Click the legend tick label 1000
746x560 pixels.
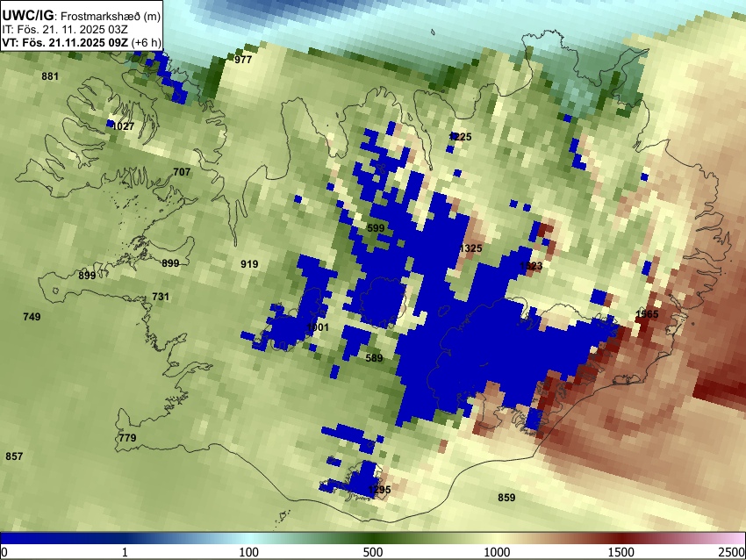(x=497, y=552)
